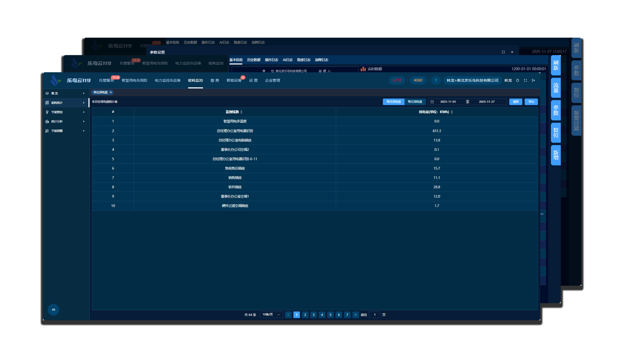624x364 pixels.
Task: Open the 电力监控&运维 top menu
Action: (168, 80)
